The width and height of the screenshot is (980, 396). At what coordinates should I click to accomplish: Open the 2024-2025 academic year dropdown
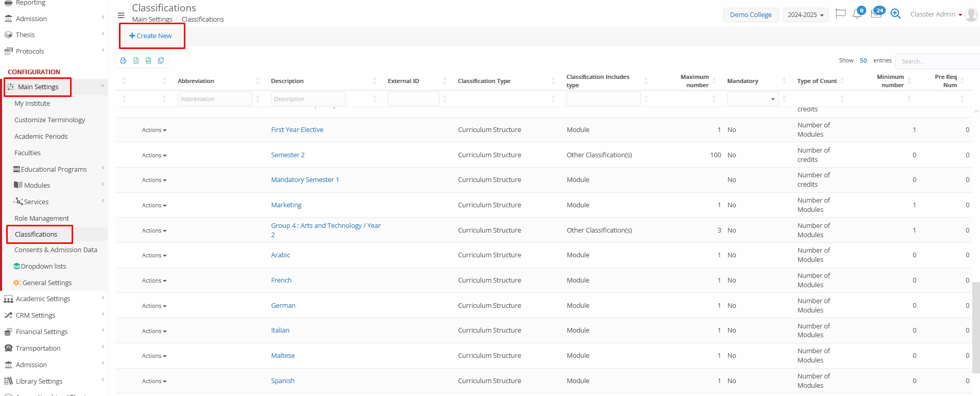(805, 15)
